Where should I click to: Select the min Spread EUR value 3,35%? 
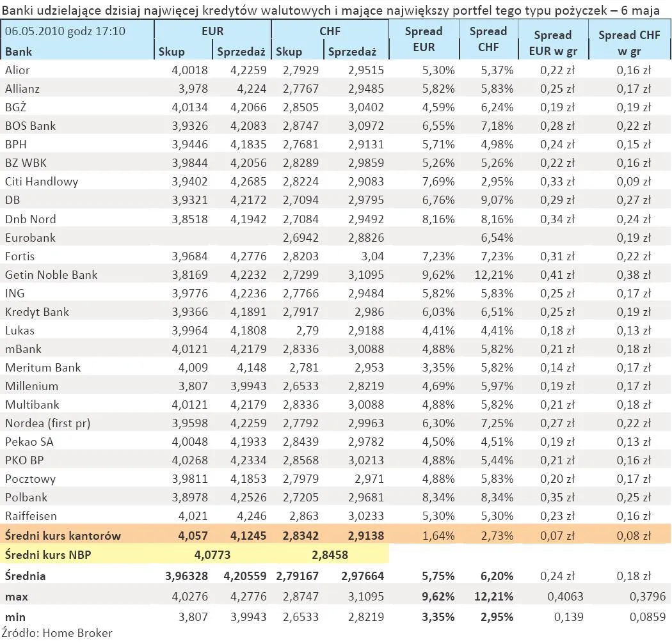pos(438,617)
